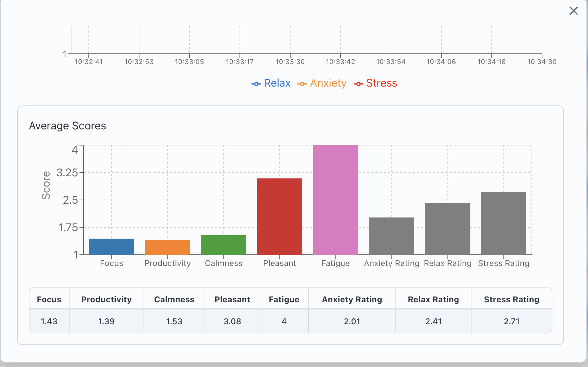The height and width of the screenshot is (367, 588).
Task: Click the gray Anxiety Rating bar
Action: point(391,236)
